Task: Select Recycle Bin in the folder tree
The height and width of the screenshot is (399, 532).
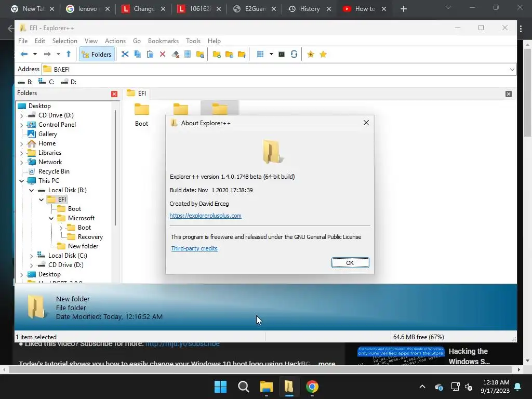Action: [x=54, y=171]
